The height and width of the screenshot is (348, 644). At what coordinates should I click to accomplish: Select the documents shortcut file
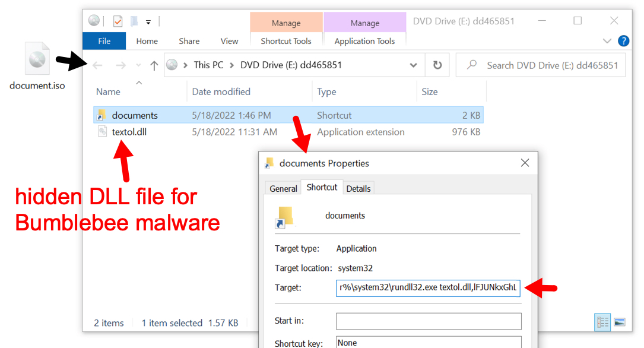(288, 115)
